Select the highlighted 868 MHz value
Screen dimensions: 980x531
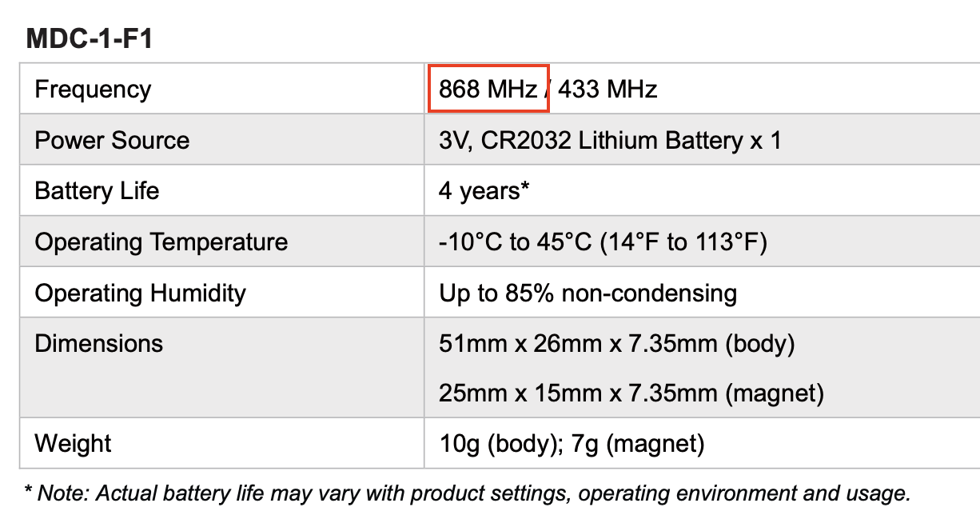[488, 89]
